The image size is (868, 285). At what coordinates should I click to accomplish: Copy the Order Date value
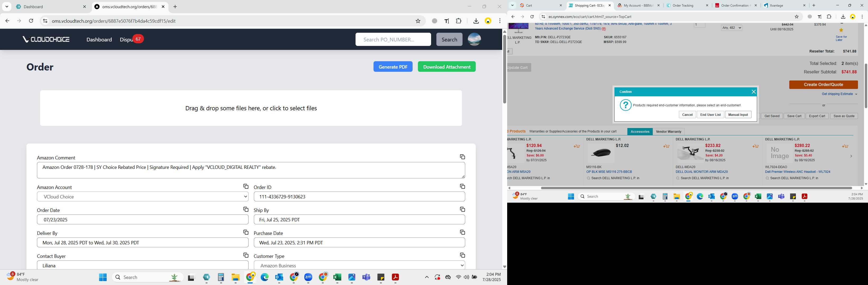tap(246, 209)
